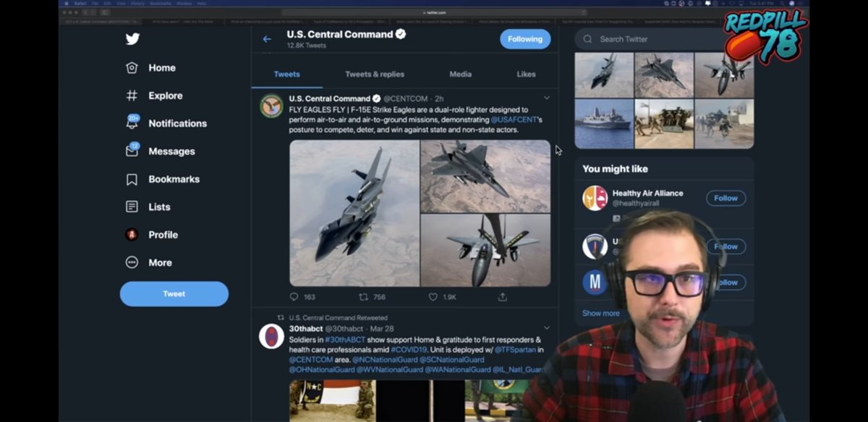Select the Tweets tab
Viewport: 868px width, 422px height.
pos(286,74)
